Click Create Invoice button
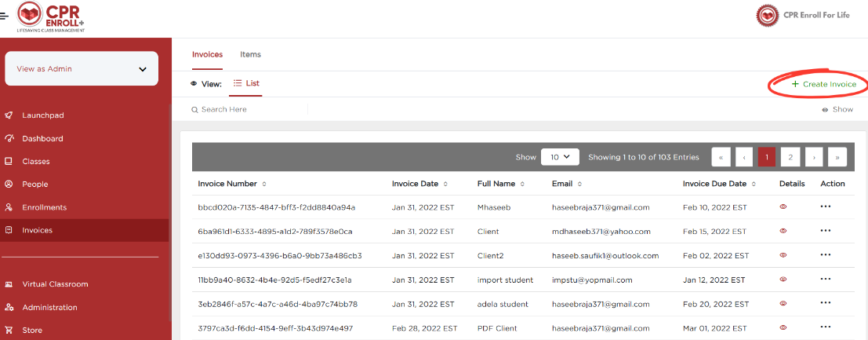This screenshot has width=868, height=340. [x=824, y=84]
